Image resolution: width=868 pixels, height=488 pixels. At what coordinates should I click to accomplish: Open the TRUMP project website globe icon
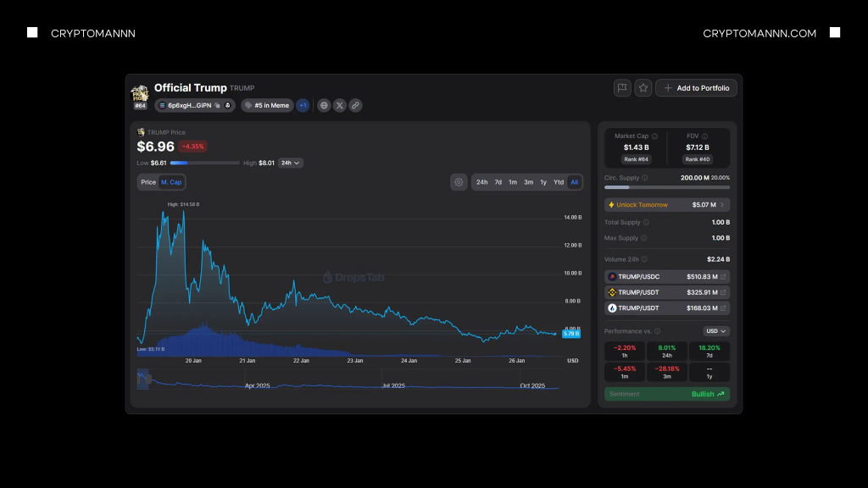[324, 105]
